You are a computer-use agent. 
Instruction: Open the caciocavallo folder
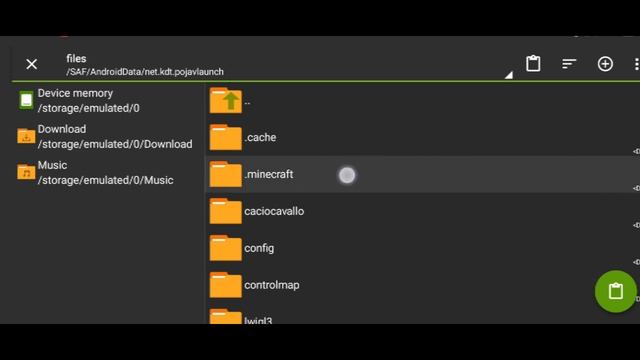coord(422,211)
